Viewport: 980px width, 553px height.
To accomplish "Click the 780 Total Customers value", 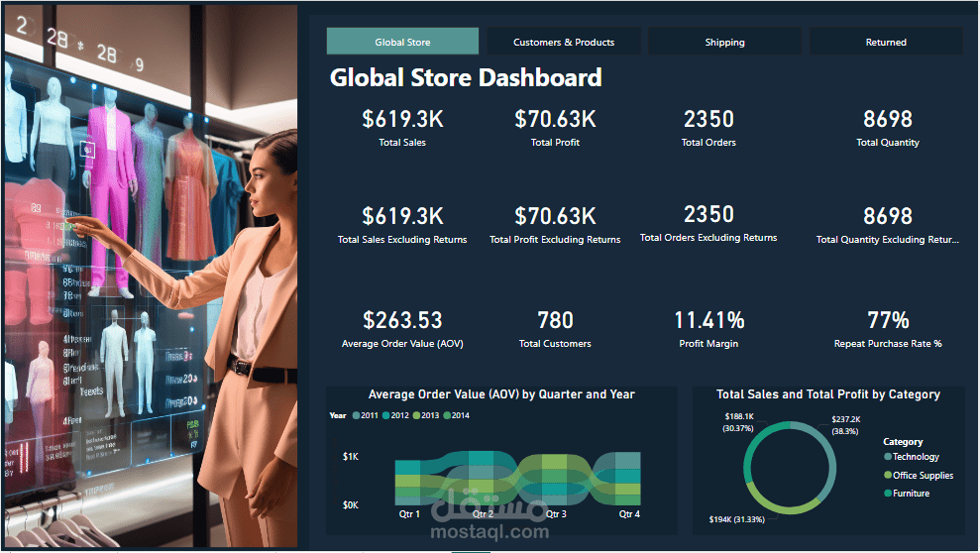I will point(555,320).
